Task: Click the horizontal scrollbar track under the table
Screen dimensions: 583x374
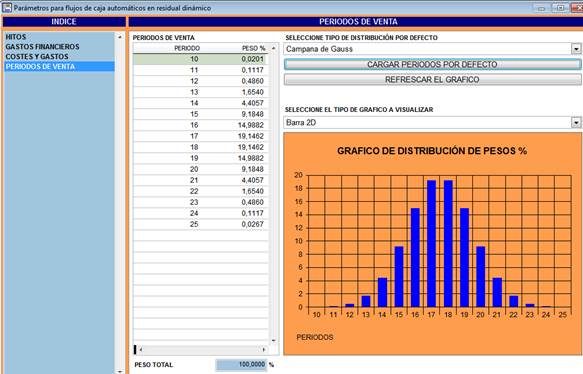Action: tap(202, 349)
